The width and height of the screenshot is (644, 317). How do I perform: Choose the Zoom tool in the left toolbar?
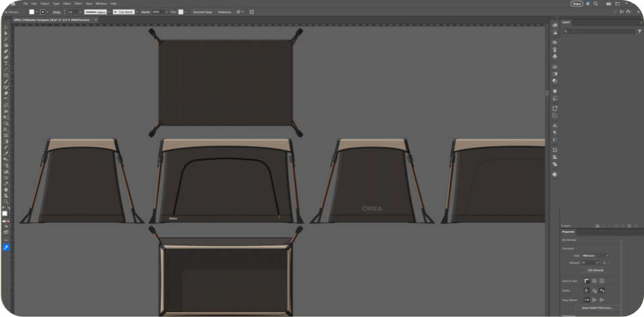point(6,202)
